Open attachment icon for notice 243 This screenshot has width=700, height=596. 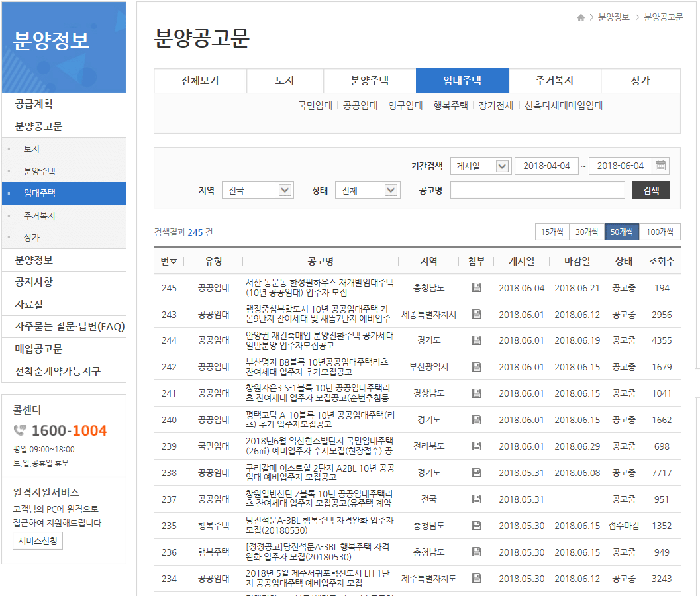[477, 314]
